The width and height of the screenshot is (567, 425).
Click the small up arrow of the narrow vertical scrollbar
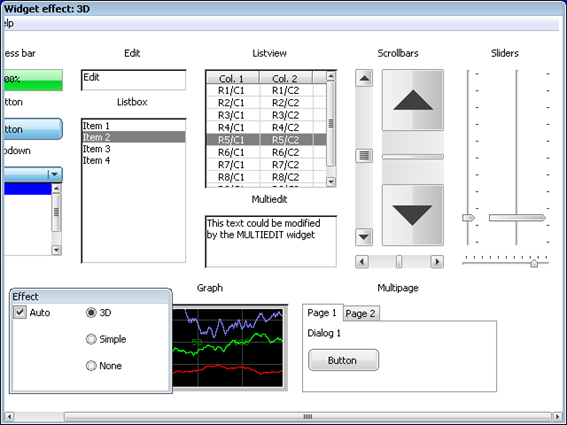coord(364,78)
